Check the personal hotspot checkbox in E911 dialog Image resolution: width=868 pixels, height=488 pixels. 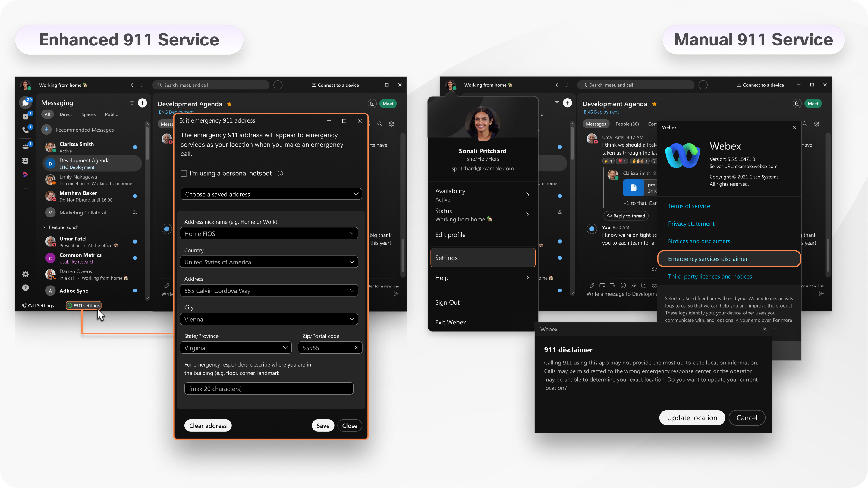184,173
